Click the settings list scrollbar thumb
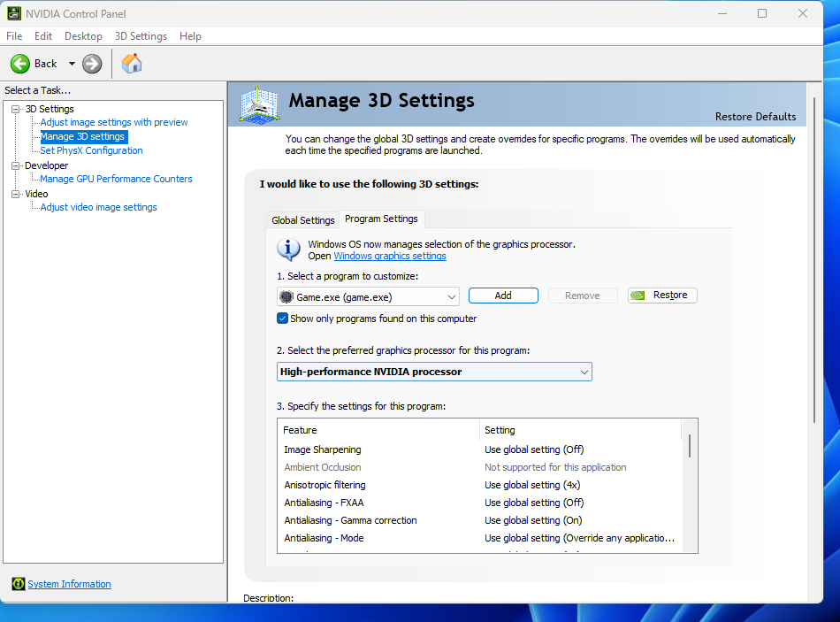 (690, 446)
